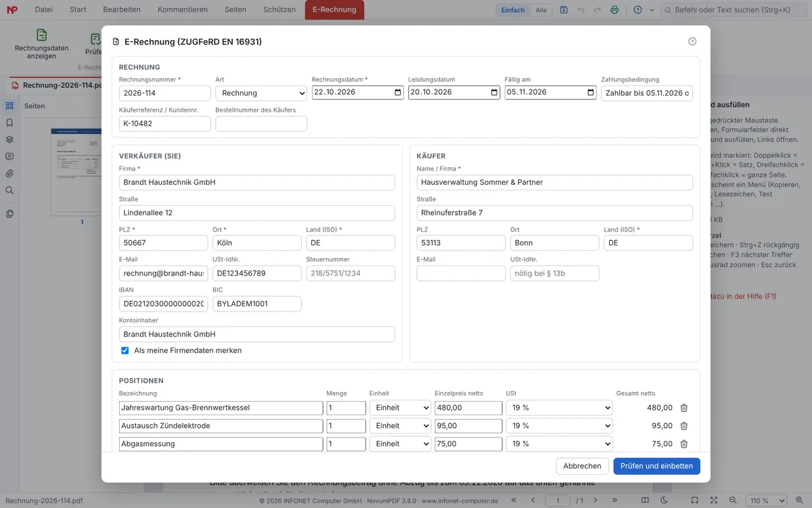
Task: Open the help icon in the E-Rechnung dialog
Action: coord(692,41)
